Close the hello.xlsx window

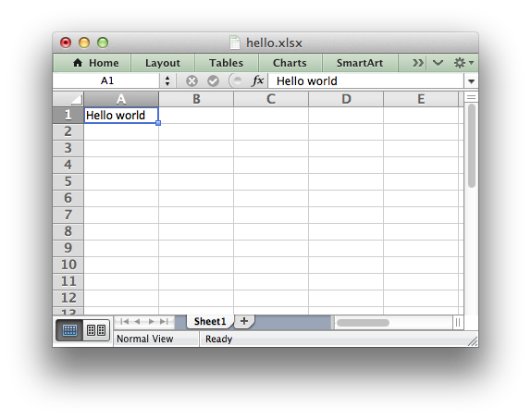66,43
